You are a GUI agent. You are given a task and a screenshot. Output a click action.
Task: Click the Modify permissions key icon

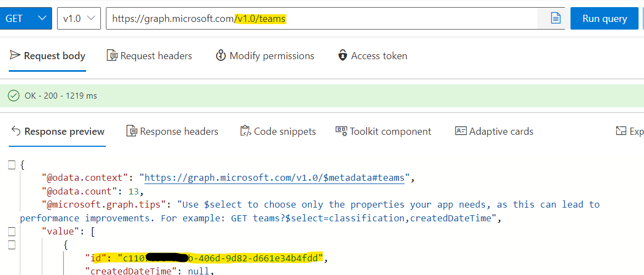[221, 55]
